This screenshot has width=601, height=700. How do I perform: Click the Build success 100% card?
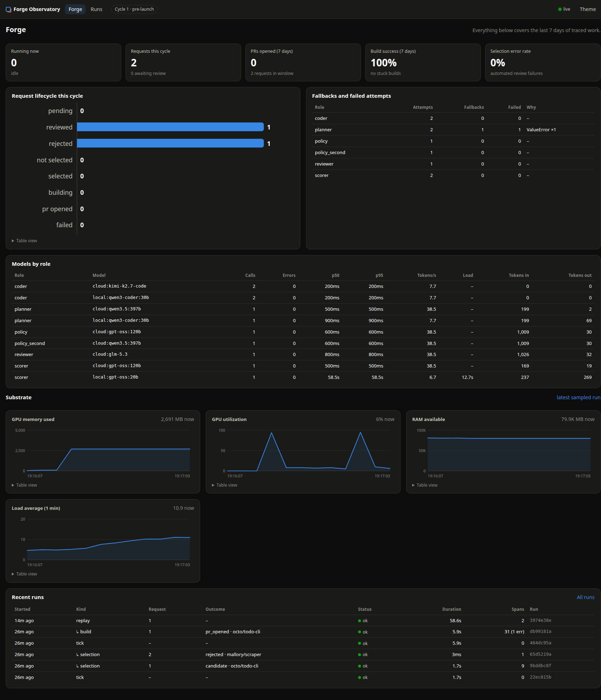point(423,62)
